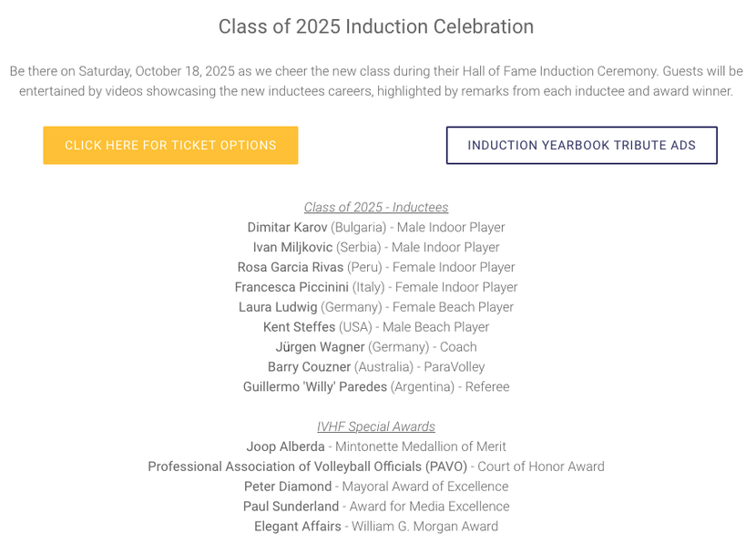The height and width of the screenshot is (554, 756).
Task: Open Barry Couzner's ParaVolley entry
Action: pos(309,367)
